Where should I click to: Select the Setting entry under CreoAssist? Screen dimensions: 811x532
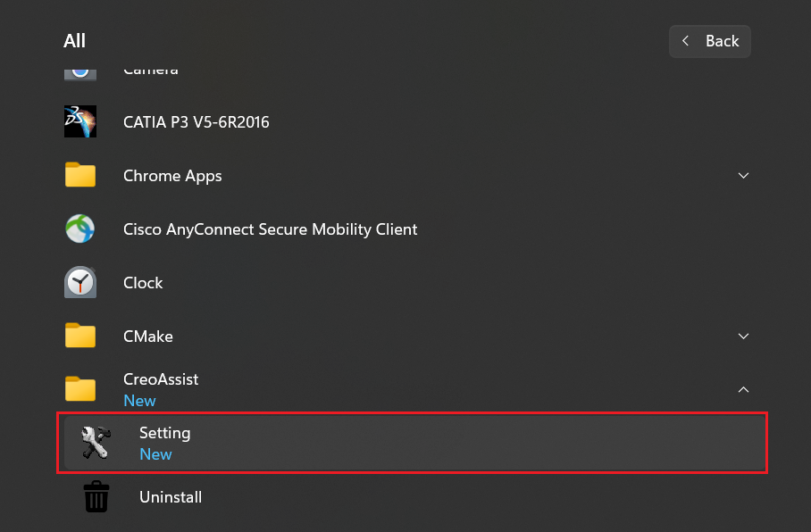pyautogui.click(x=165, y=433)
